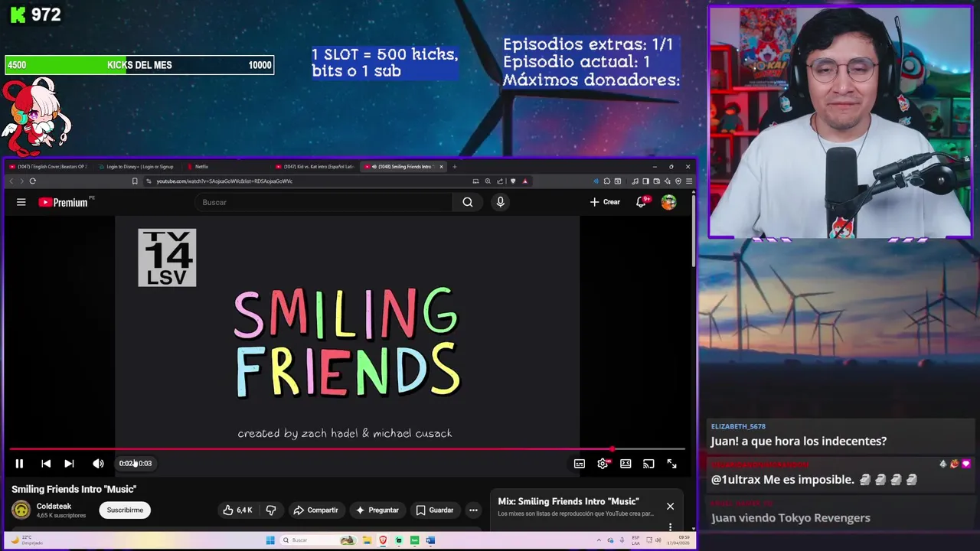980x551 pixels.
Task: Switch to the Login to Disney+ tab
Action: (x=138, y=166)
